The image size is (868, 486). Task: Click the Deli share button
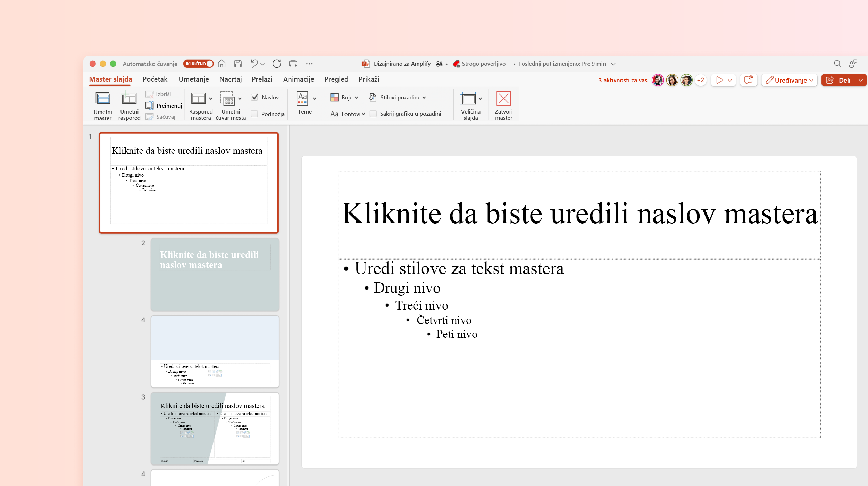pos(838,80)
